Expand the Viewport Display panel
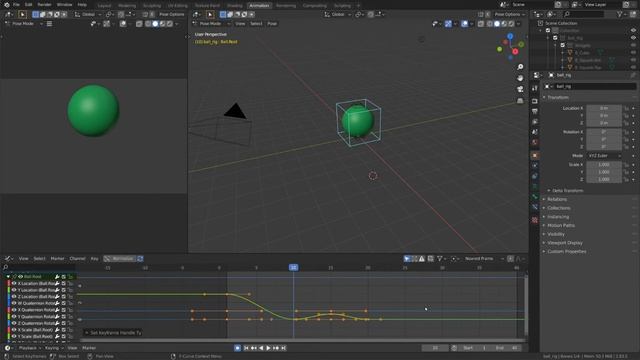The height and width of the screenshot is (360, 640). (x=564, y=243)
